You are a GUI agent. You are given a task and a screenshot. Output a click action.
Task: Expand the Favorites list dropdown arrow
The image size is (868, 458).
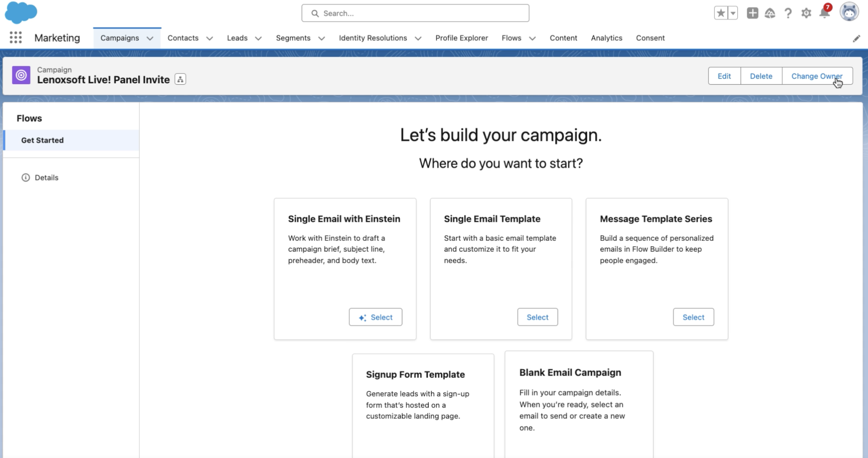pyautogui.click(x=733, y=13)
